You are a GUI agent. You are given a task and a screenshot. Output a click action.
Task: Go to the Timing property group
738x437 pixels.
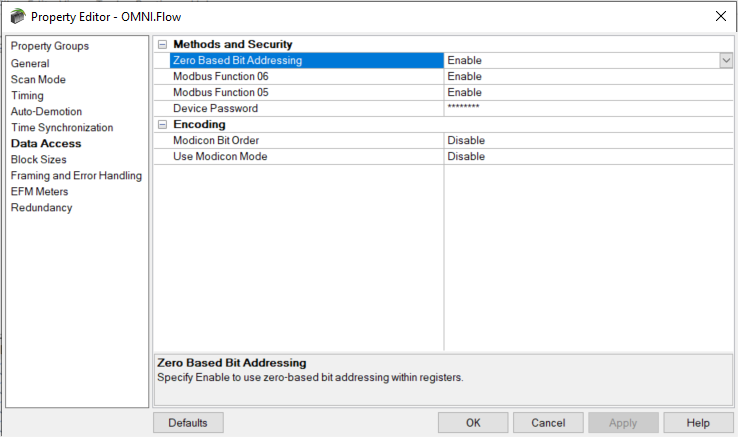(27, 96)
